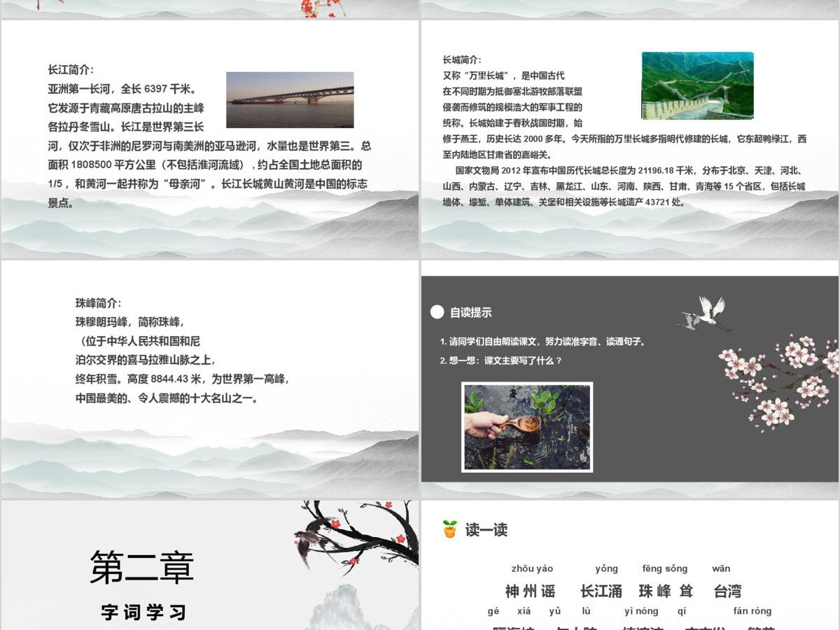
Task: Click the pinyin fēng sǒng
Action: pos(665,568)
